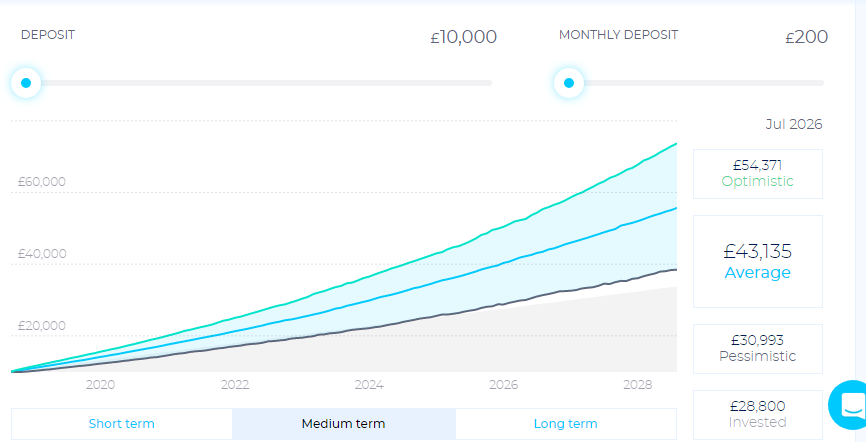
Task: Click the Average £43,135 box
Action: pyautogui.click(x=757, y=261)
